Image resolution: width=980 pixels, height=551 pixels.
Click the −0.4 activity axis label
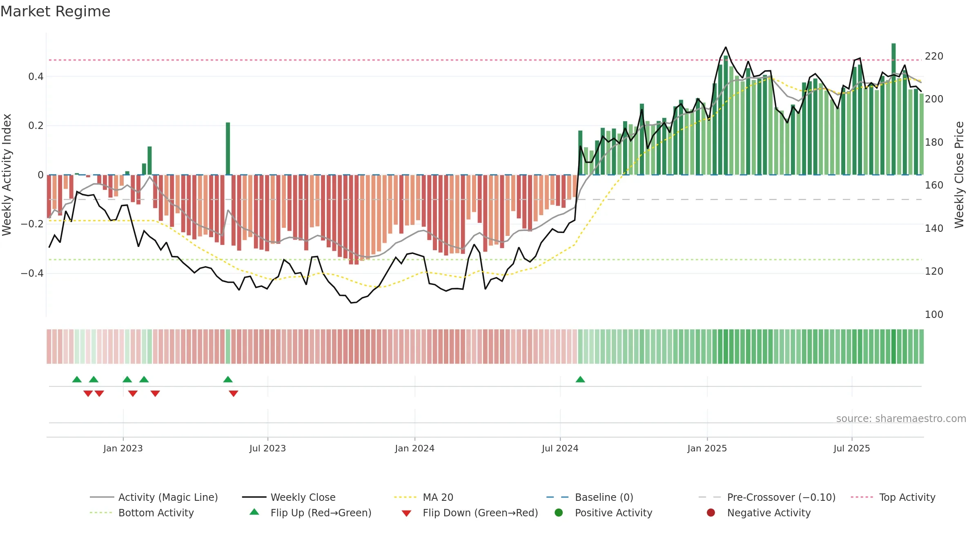32,273
